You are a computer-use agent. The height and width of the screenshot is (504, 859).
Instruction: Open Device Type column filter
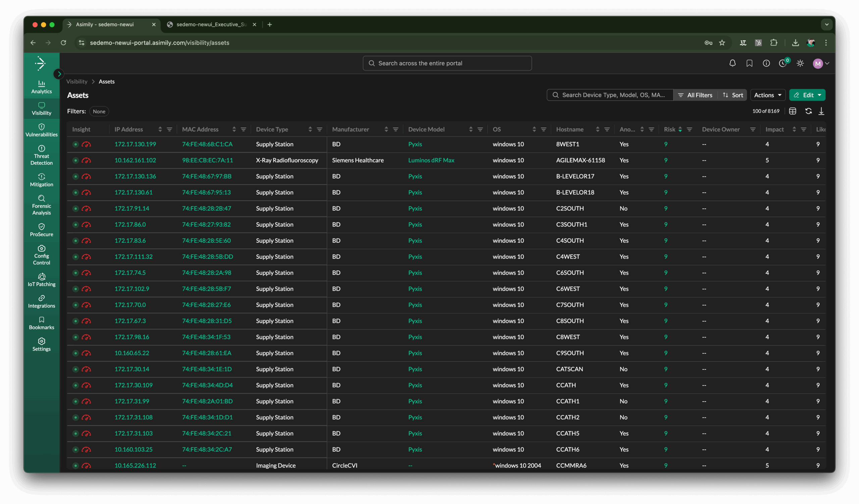tap(319, 130)
